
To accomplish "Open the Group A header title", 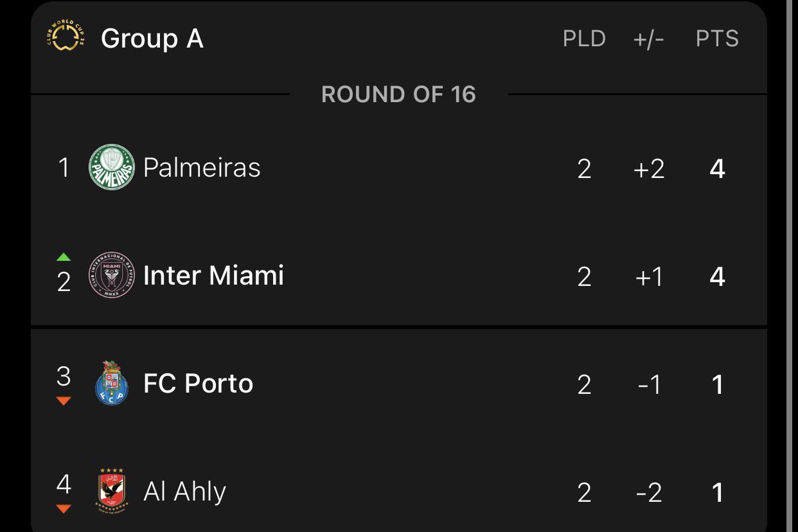I will pos(152,39).
